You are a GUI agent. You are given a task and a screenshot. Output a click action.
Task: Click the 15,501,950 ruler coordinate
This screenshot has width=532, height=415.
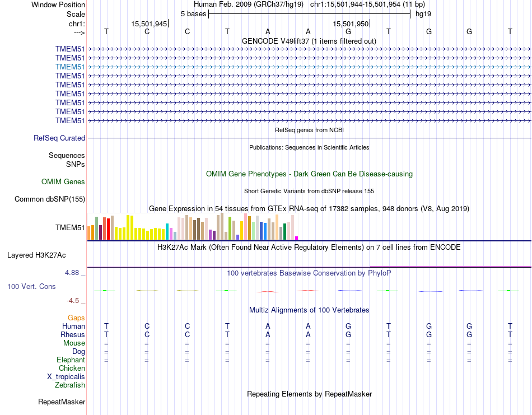(351, 24)
